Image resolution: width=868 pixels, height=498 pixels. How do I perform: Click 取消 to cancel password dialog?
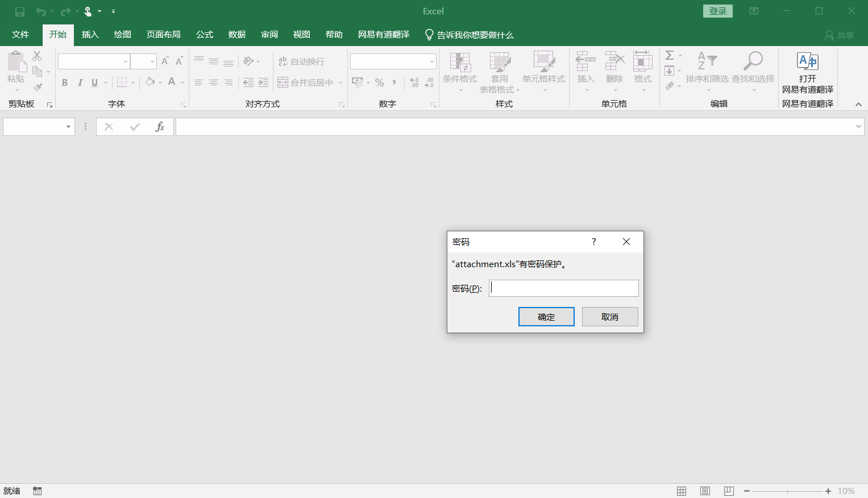[610, 317]
